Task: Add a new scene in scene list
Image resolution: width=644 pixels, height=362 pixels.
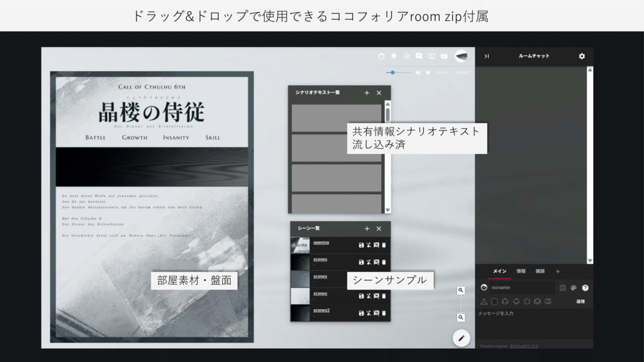Action: click(x=367, y=229)
